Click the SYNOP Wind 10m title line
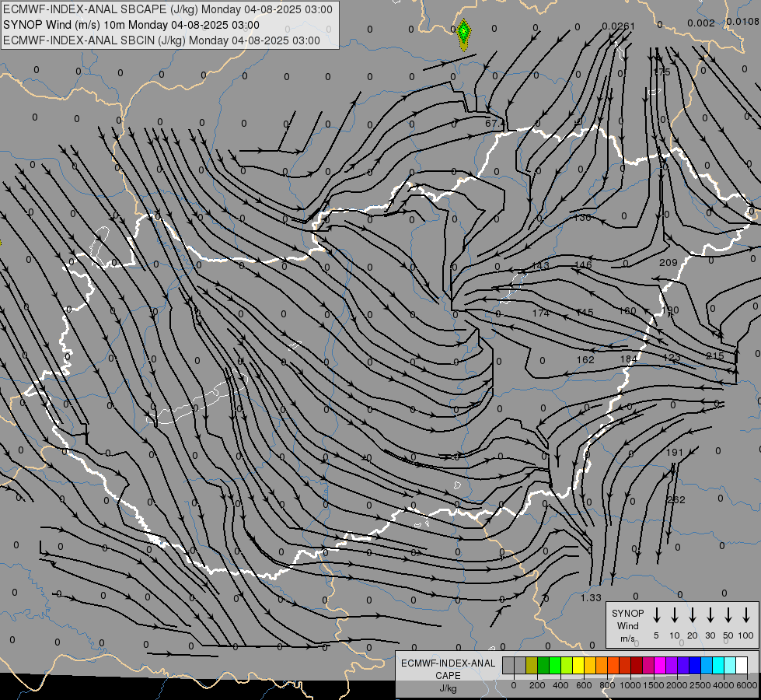 (x=131, y=25)
